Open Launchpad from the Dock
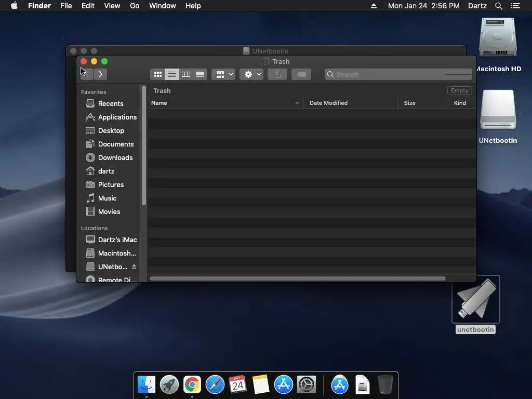This screenshot has height=399, width=532. click(169, 385)
